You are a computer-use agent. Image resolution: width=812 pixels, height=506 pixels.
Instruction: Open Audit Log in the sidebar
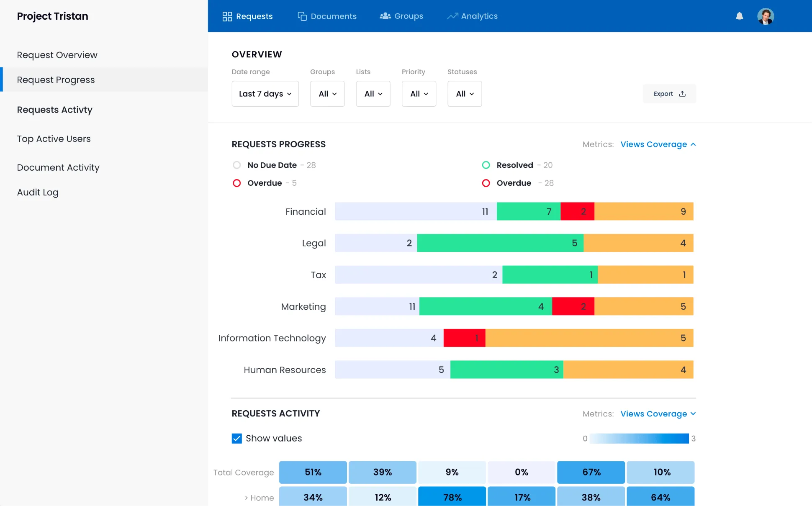pyautogui.click(x=38, y=192)
